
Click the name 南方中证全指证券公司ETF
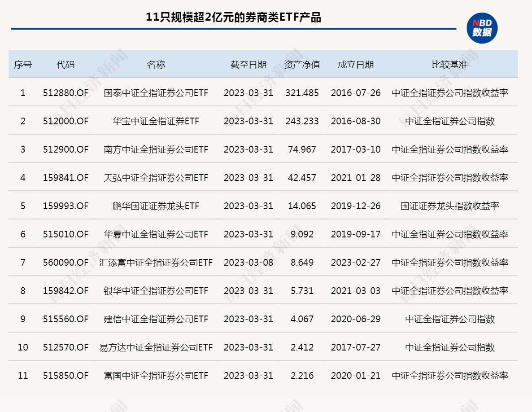(156, 149)
